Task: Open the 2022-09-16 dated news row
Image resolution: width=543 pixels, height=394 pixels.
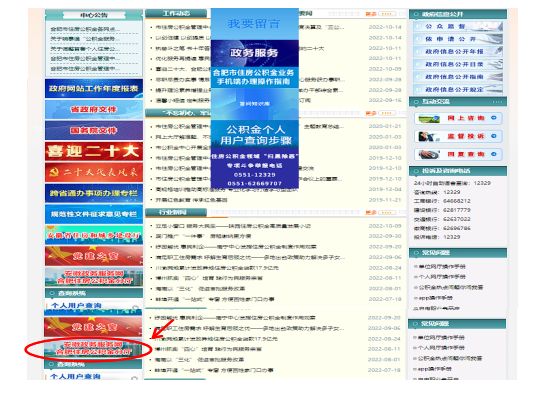Action: coord(276,100)
